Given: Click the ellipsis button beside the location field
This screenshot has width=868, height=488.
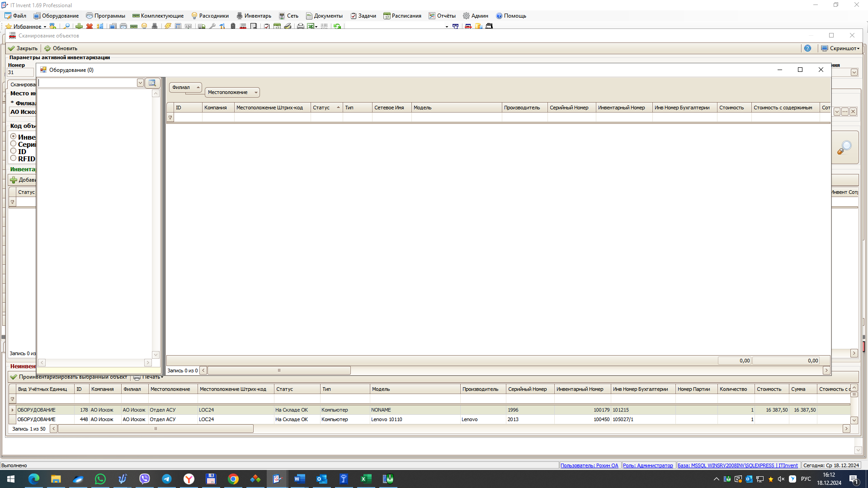Looking at the screenshot, I should 845,112.
